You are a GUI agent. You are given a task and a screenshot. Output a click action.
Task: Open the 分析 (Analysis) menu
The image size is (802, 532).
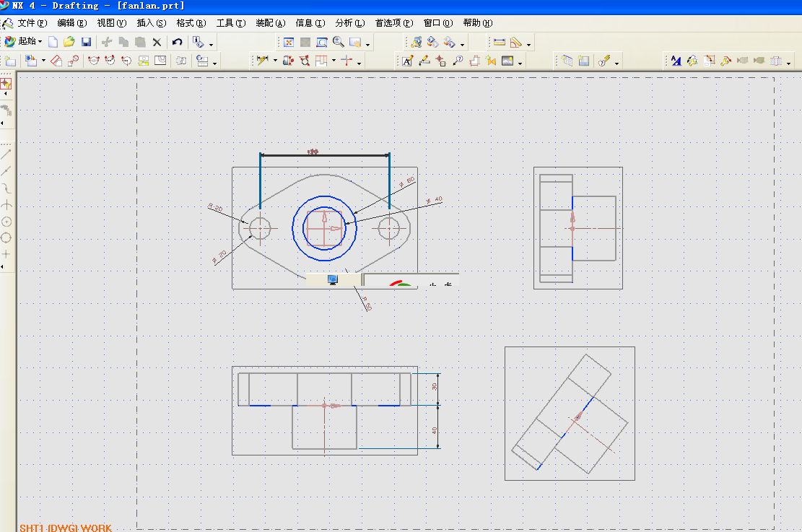pos(350,23)
